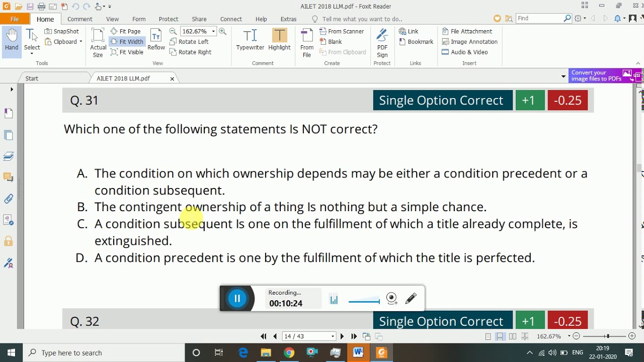Insert a File Attachment
The height and width of the screenshot is (362, 644).
click(x=467, y=31)
